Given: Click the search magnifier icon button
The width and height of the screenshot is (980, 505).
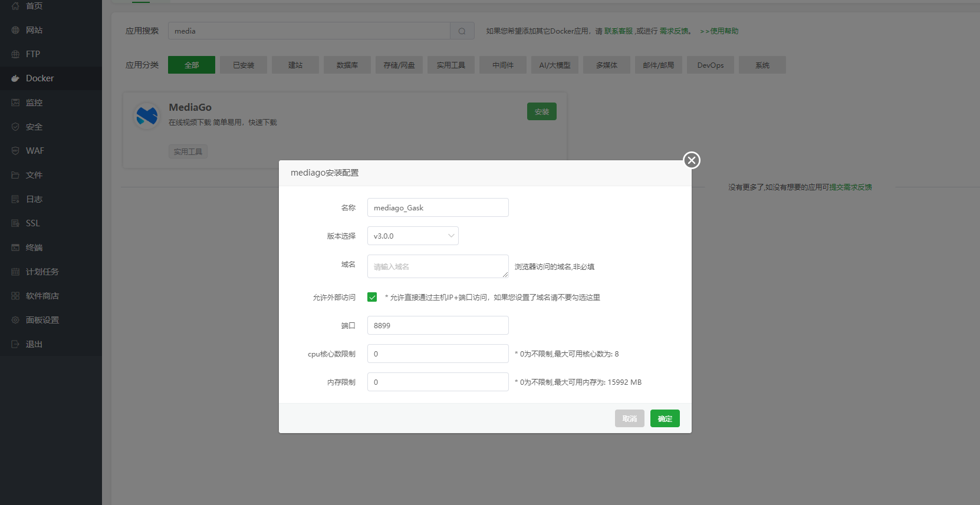Looking at the screenshot, I should pyautogui.click(x=462, y=31).
